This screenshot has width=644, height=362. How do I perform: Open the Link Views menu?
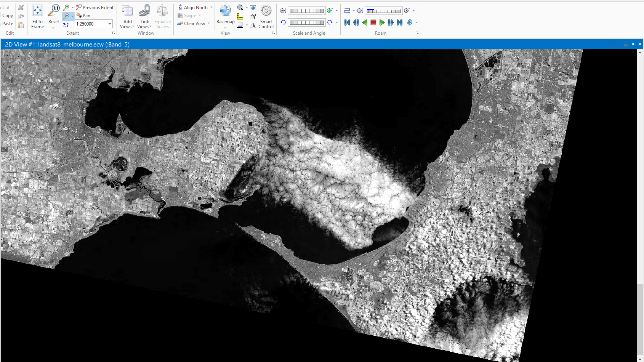pos(144,16)
